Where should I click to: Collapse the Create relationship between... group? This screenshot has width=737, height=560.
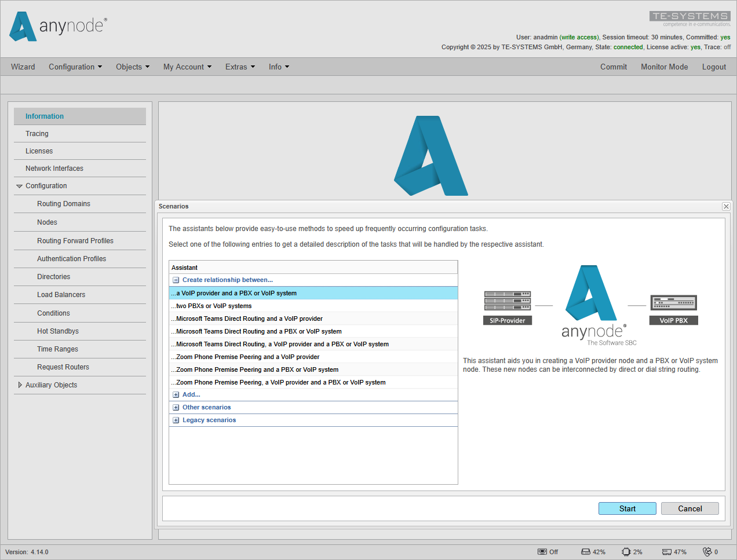click(x=175, y=280)
